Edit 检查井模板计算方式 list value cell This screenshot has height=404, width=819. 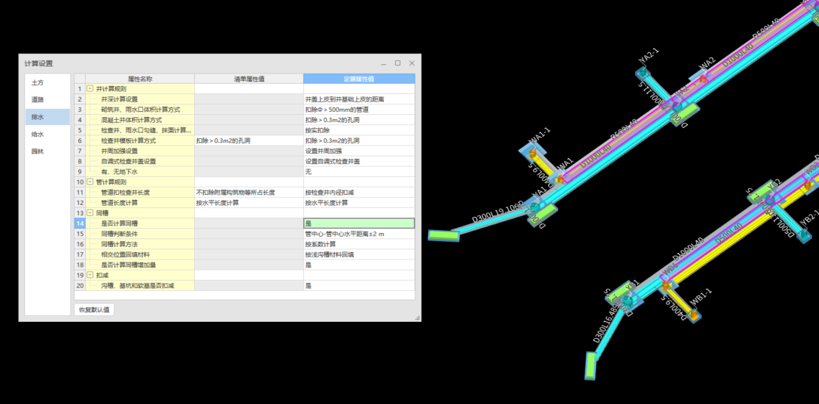[x=248, y=141]
